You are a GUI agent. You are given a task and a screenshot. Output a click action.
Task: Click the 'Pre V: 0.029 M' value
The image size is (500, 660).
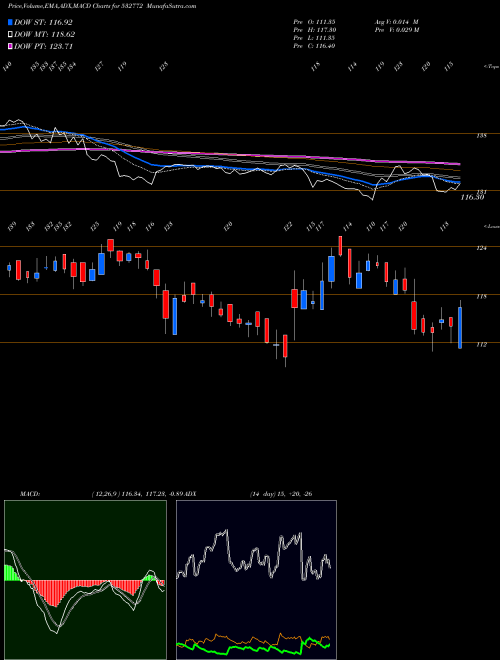[x=396, y=30]
